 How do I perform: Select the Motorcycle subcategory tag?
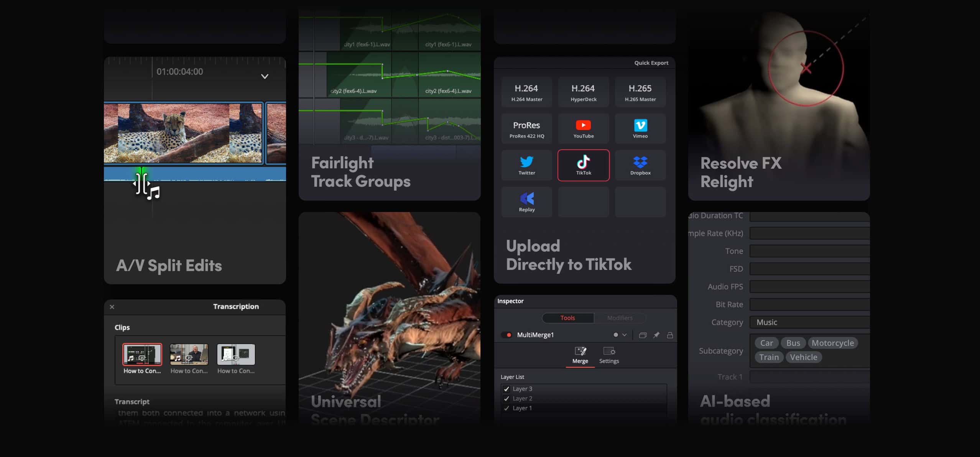pyautogui.click(x=833, y=343)
